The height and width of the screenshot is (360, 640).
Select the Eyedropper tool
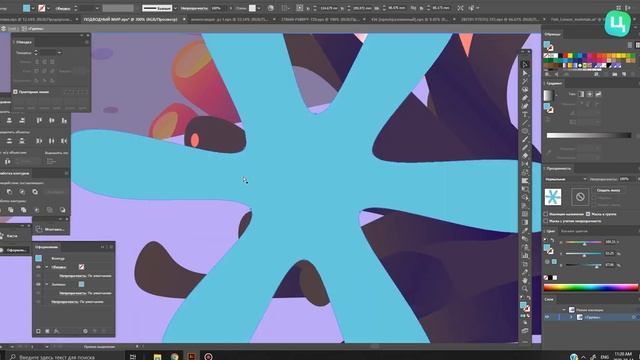coord(525,231)
